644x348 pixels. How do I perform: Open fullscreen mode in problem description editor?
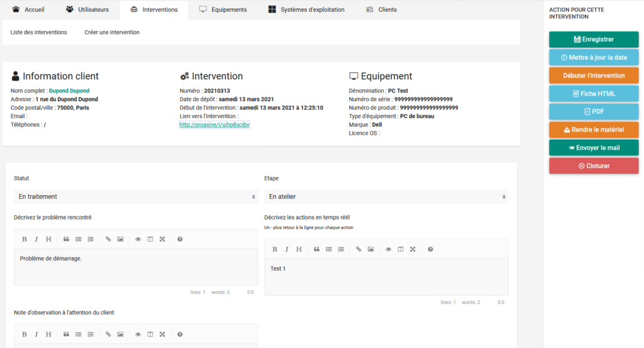[162, 239]
